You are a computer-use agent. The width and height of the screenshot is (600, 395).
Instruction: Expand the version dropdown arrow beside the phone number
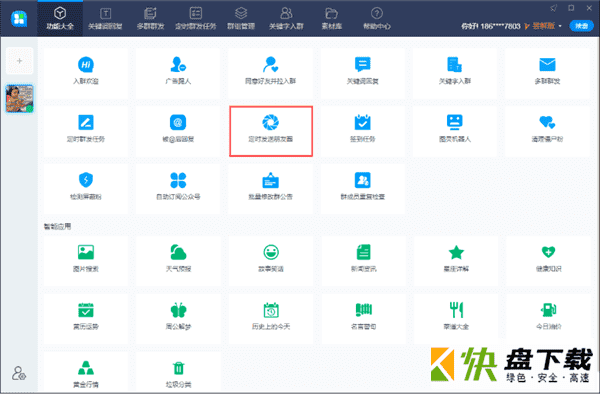(560, 26)
